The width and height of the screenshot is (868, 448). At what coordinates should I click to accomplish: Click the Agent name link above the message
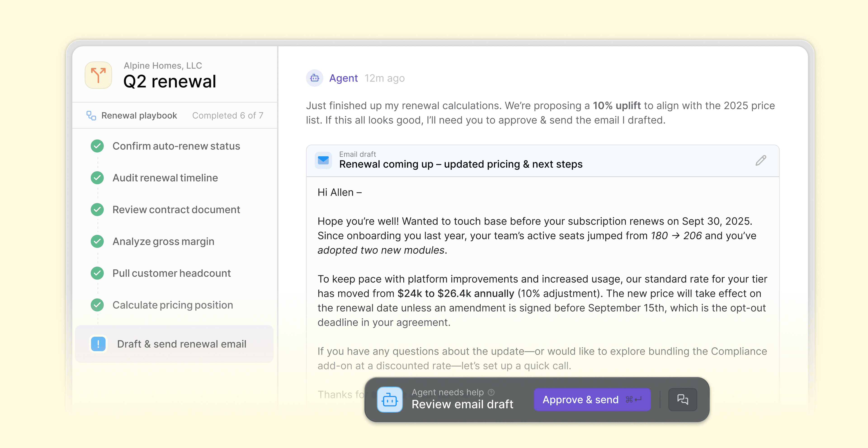pyautogui.click(x=343, y=78)
